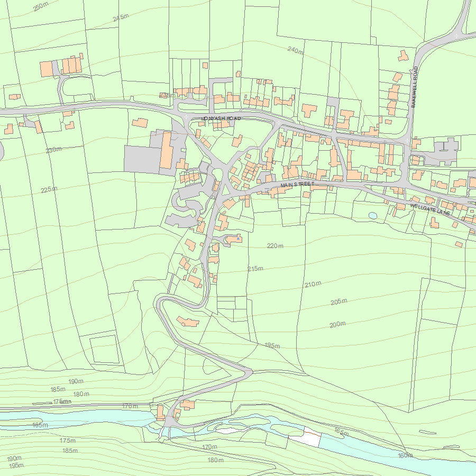Select the 250m contour label

(41, 6)
